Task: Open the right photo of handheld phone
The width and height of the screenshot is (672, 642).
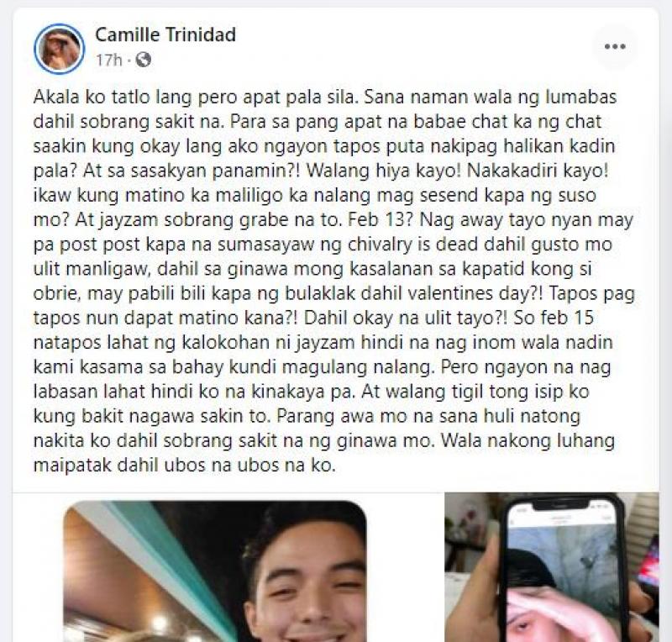Action: click(552, 567)
